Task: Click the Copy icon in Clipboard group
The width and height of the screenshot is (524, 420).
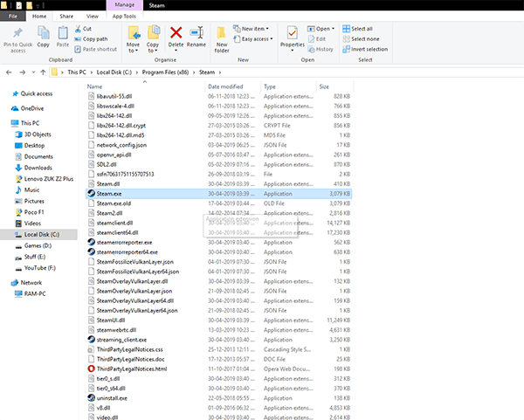Action: 43,33
